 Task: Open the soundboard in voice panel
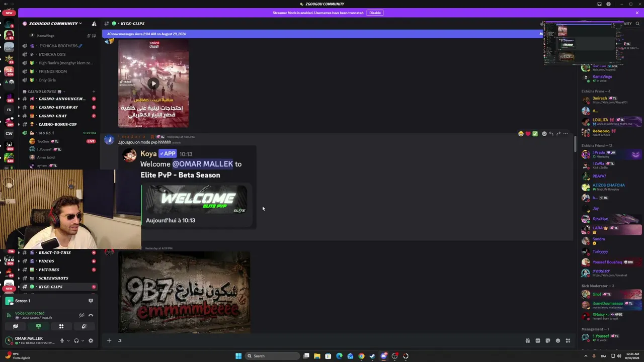click(84, 326)
